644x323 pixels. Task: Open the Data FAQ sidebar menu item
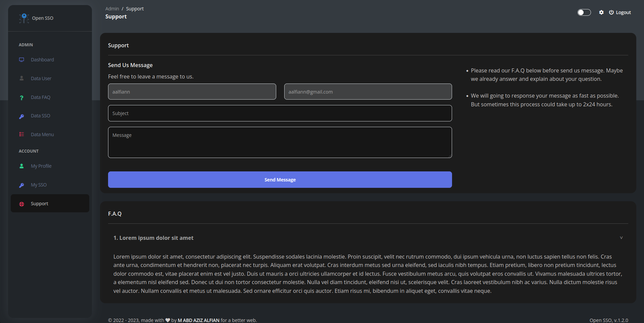tap(40, 97)
